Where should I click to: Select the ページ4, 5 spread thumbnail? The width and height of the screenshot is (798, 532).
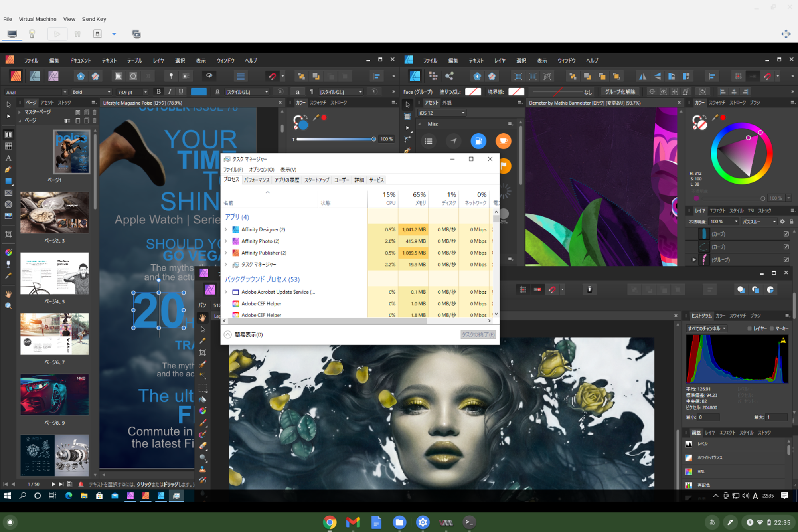55,273
